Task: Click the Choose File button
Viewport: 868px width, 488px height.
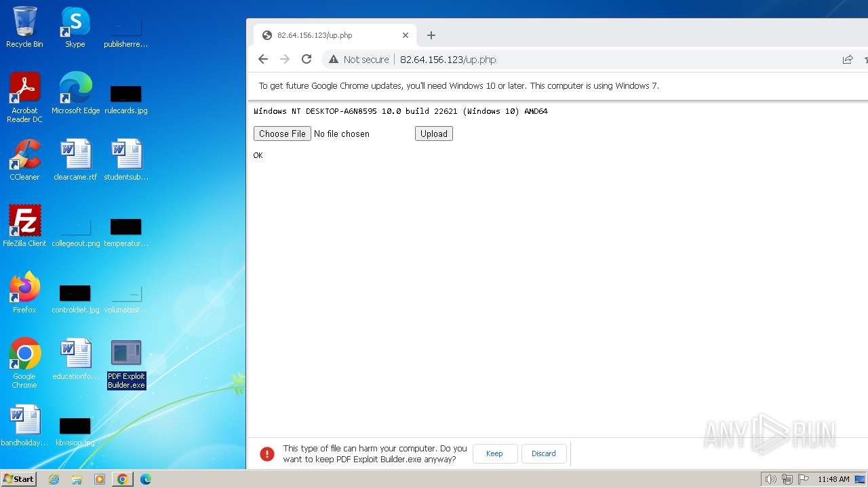Action: [282, 134]
